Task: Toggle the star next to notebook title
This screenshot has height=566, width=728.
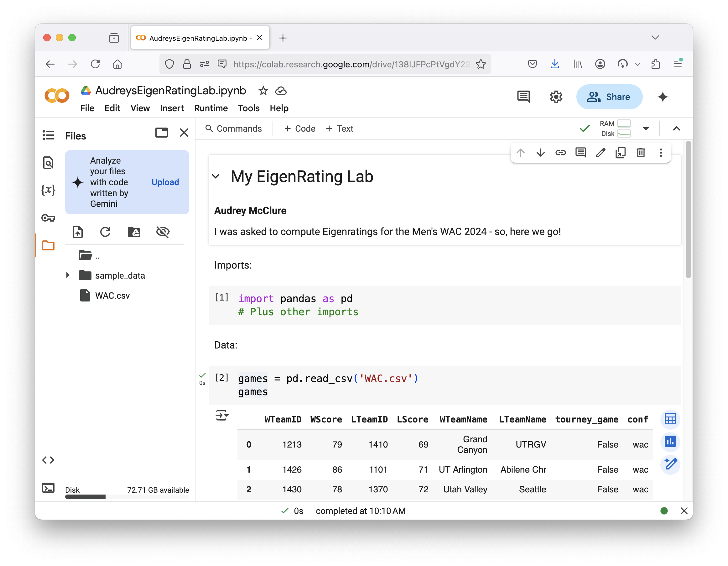Action: tap(263, 91)
